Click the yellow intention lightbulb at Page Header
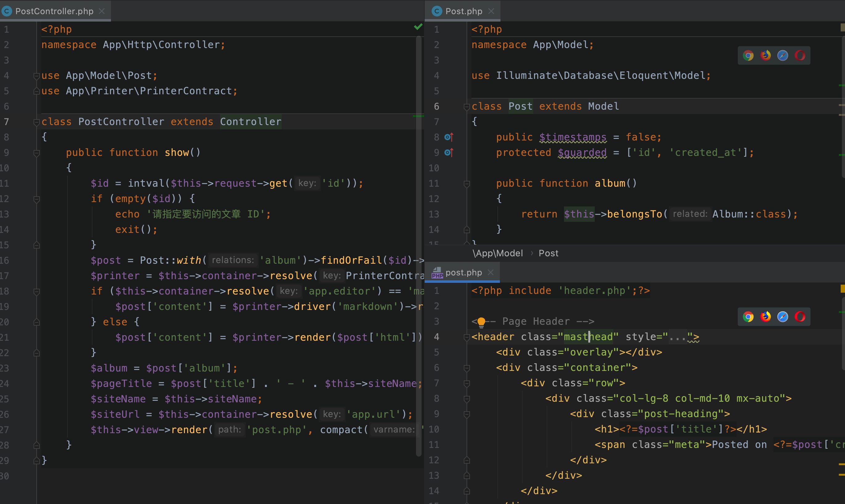Screen dimensions: 845x504 [x=481, y=322]
